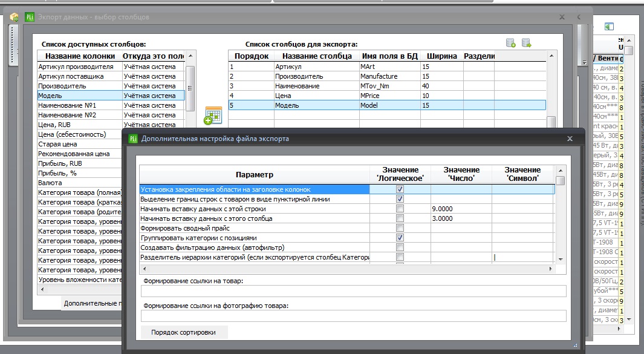Click resize grip at the dialog corner

pyautogui.click(x=576, y=346)
